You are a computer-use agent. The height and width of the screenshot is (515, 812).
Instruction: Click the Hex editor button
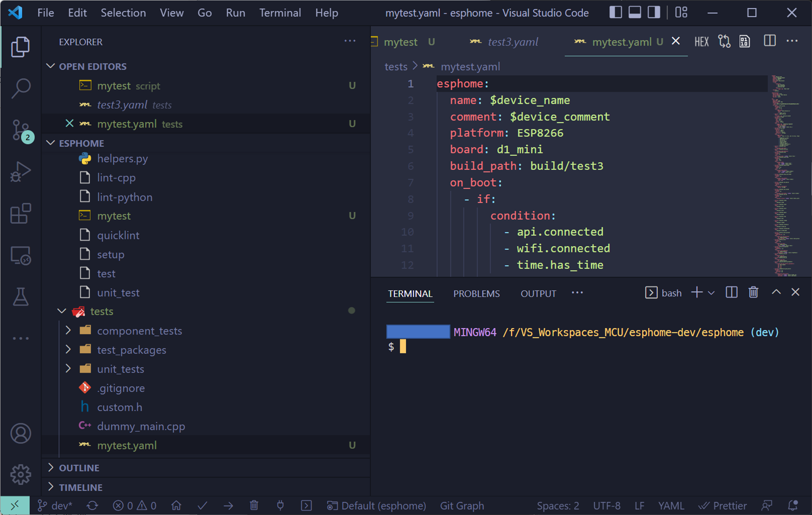pos(701,42)
